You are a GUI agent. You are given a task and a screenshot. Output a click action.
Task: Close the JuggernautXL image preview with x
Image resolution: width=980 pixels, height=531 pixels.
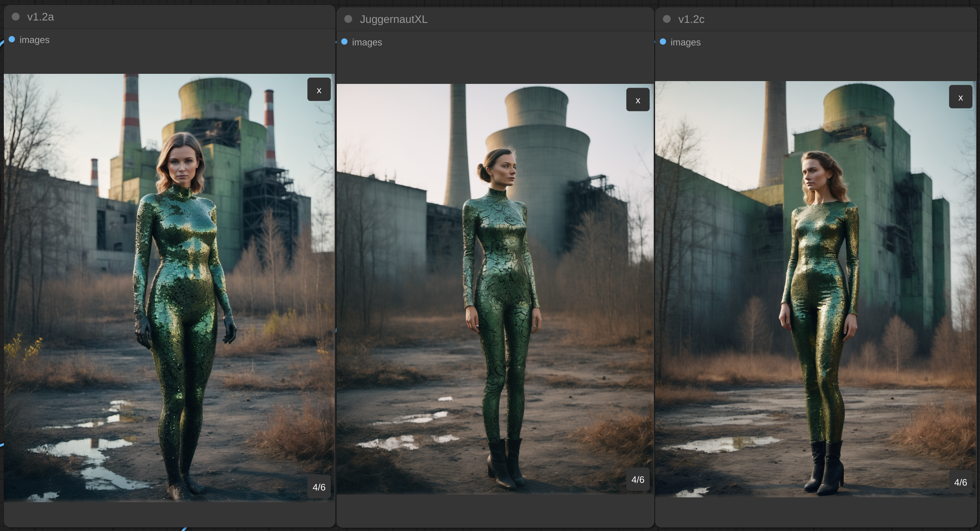pos(638,100)
